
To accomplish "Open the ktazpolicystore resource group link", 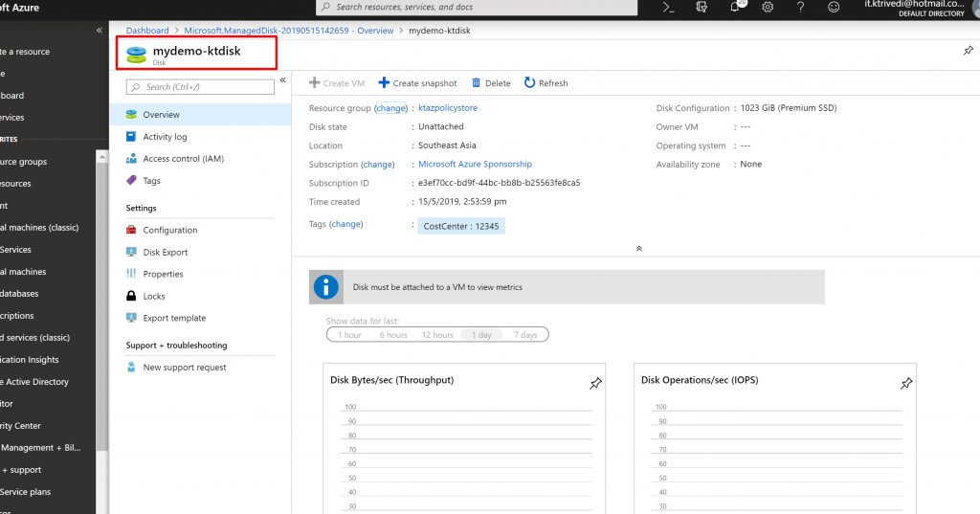I will pos(448,108).
